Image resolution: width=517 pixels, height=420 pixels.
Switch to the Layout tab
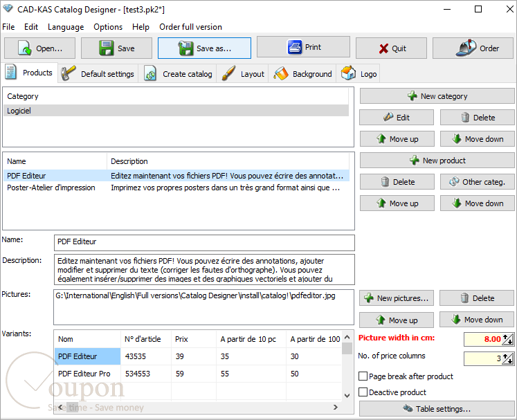(244, 74)
